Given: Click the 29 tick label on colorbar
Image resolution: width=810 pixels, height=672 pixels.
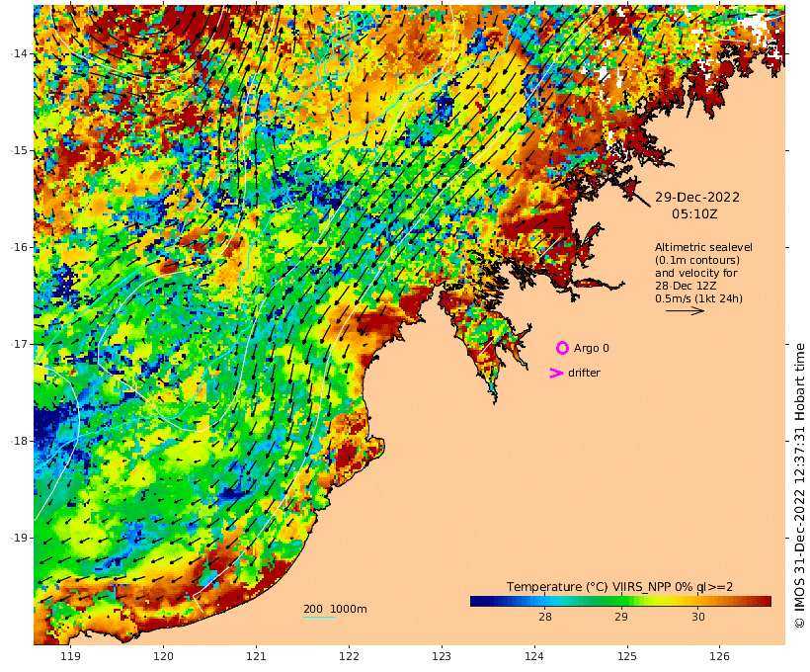Looking at the screenshot, I should [621, 617].
